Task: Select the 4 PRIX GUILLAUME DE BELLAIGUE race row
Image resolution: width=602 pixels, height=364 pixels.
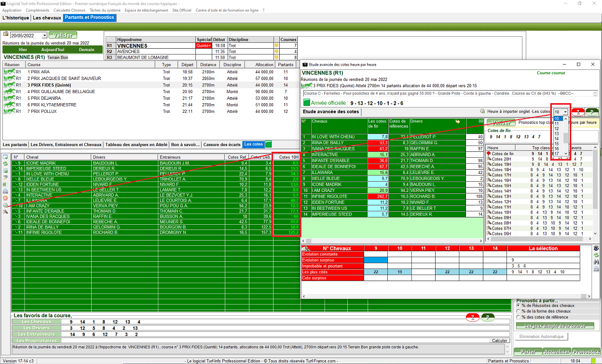Action: 151,92
